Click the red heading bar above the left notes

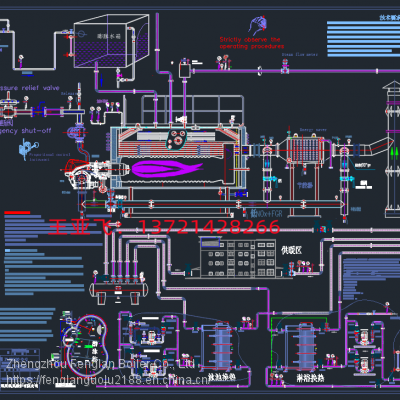click(x=17, y=212)
